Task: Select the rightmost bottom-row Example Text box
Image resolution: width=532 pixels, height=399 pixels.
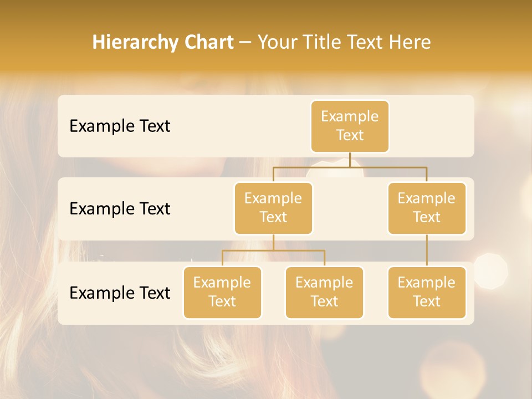Action: (426, 292)
